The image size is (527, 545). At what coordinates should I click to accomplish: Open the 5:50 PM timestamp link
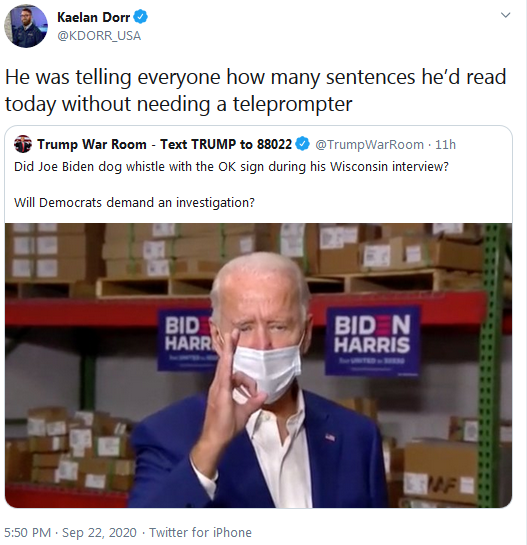[27, 532]
